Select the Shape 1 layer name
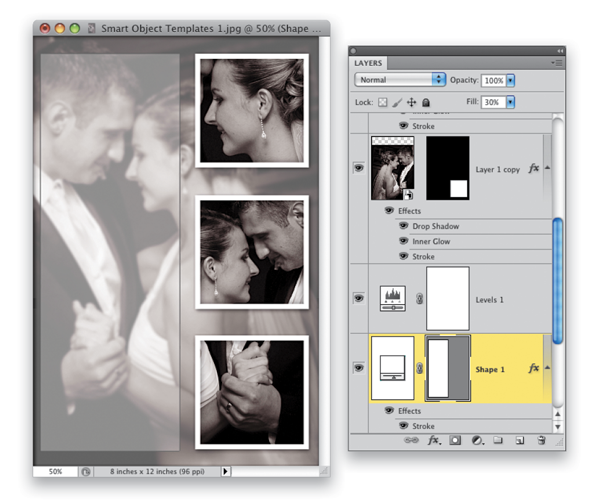The image size is (600, 500). click(x=490, y=370)
